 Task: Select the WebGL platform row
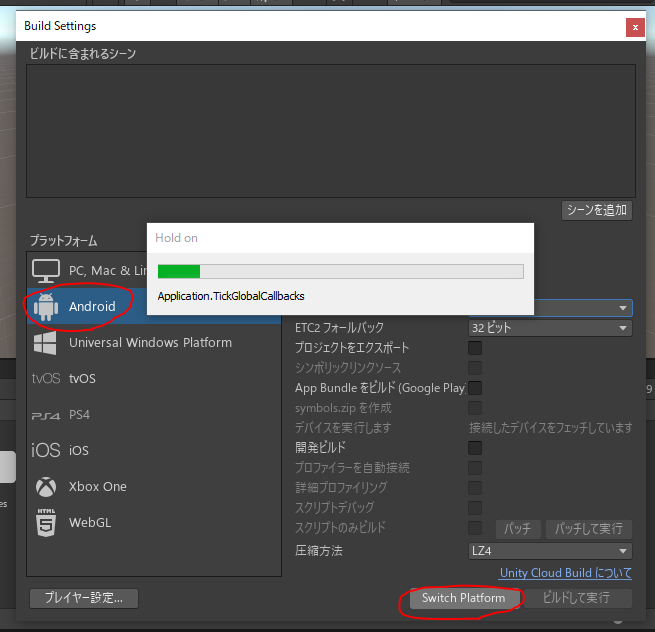(154, 523)
